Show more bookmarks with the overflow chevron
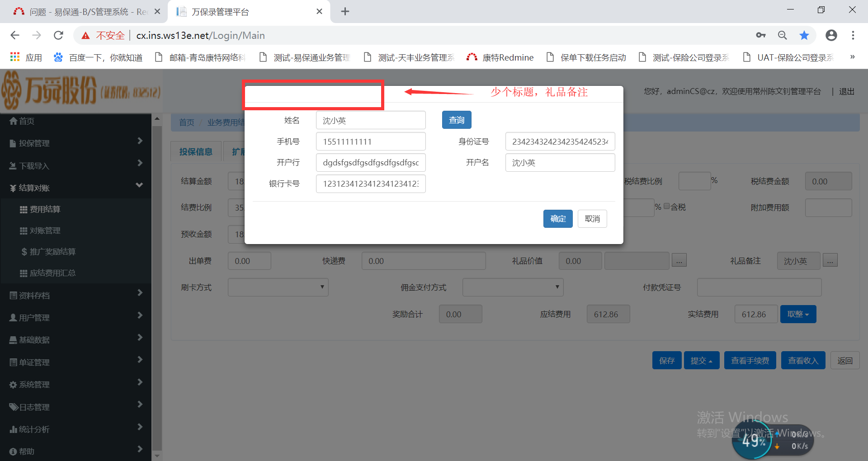 (x=853, y=57)
